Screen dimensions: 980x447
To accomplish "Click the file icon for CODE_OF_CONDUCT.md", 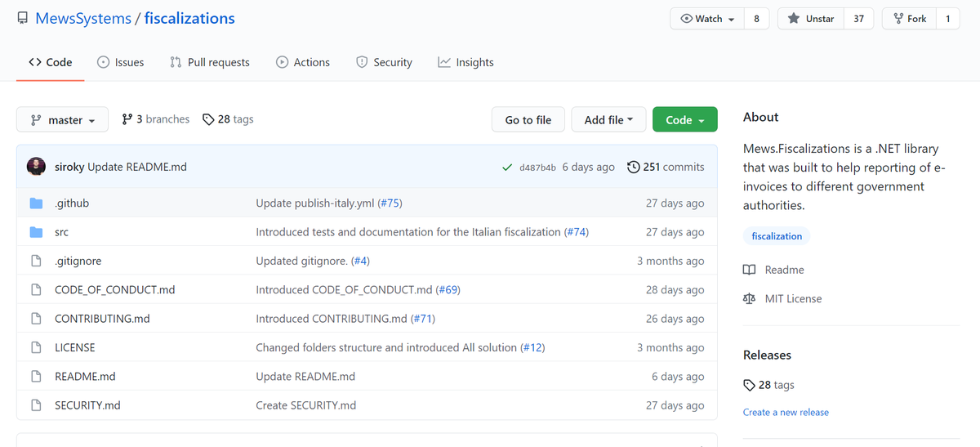I will (x=36, y=290).
